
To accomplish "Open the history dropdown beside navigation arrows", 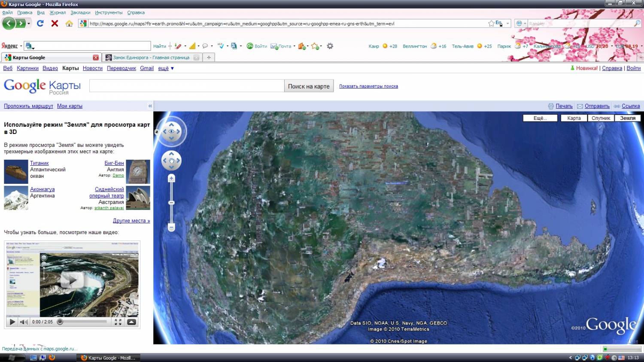I will pyautogui.click(x=29, y=24).
